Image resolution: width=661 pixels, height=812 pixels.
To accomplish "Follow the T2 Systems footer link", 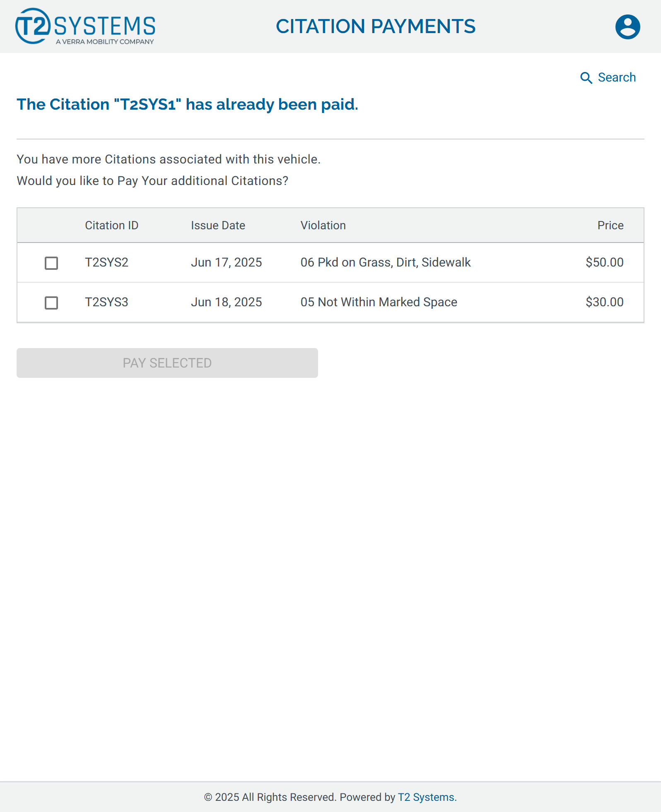I will pyautogui.click(x=427, y=797).
